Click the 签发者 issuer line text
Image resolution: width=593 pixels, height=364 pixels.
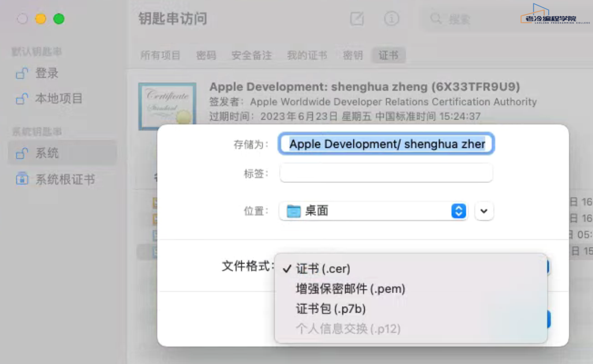(373, 102)
